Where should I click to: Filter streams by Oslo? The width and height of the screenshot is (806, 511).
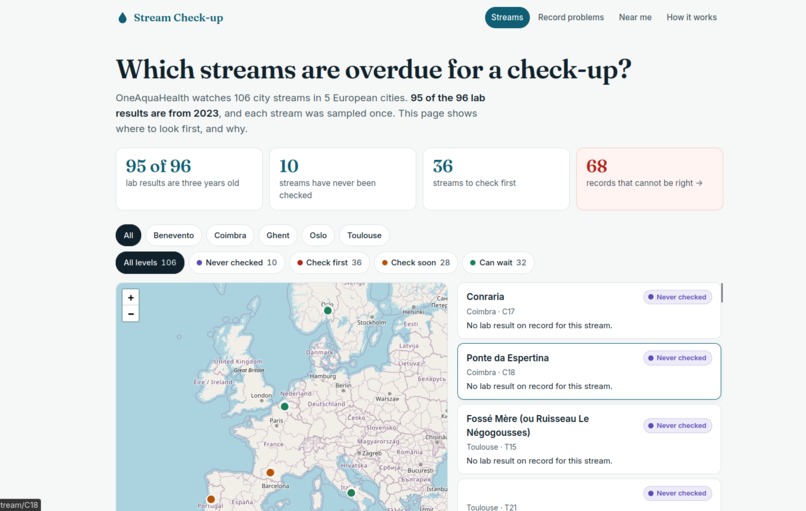tap(318, 235)
